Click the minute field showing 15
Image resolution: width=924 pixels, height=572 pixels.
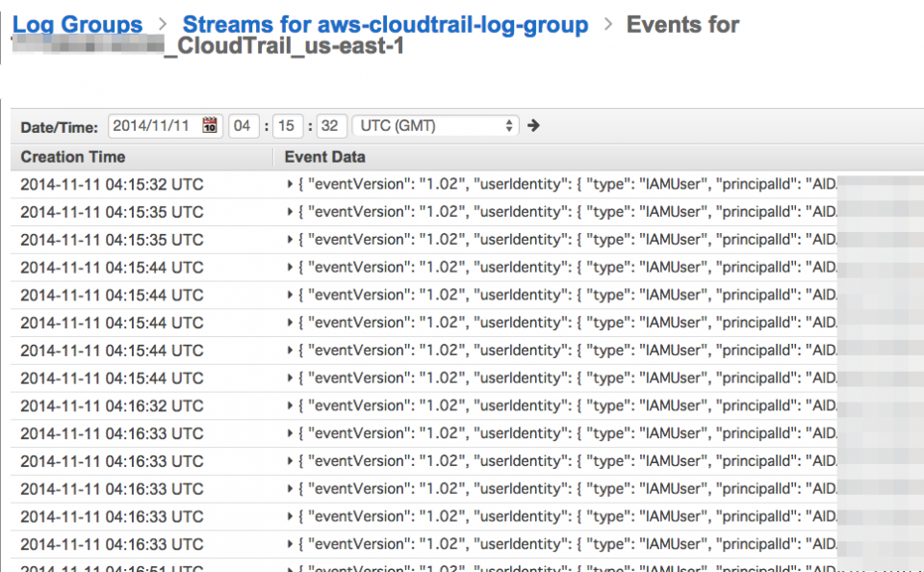[287, 125]
